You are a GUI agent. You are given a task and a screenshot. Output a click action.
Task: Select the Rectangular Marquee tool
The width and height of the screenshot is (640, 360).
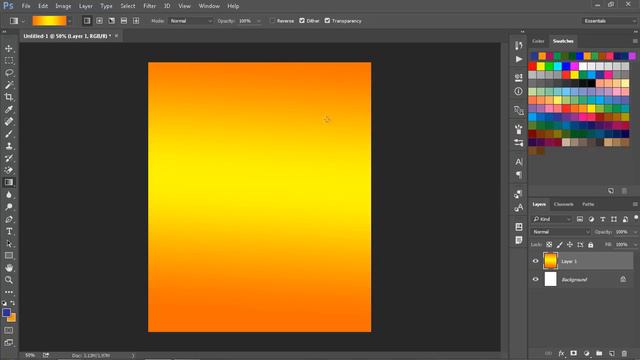[x=9, y=61]
